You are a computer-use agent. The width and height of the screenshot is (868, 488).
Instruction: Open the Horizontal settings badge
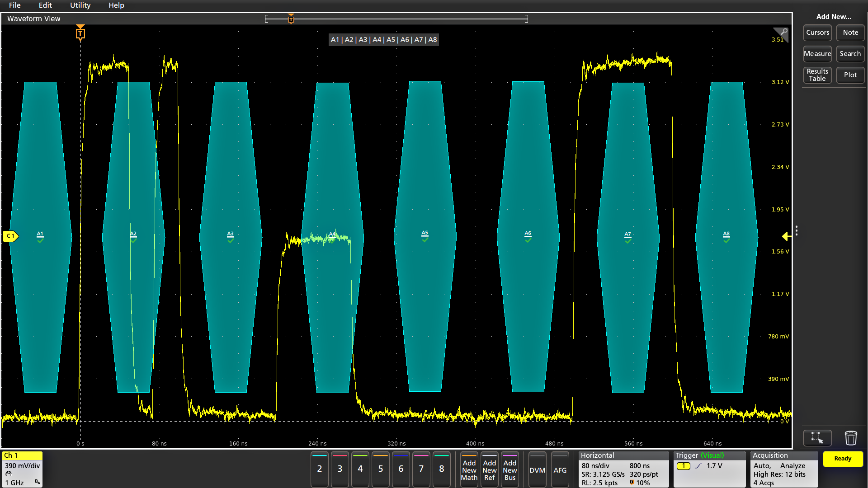623,469
